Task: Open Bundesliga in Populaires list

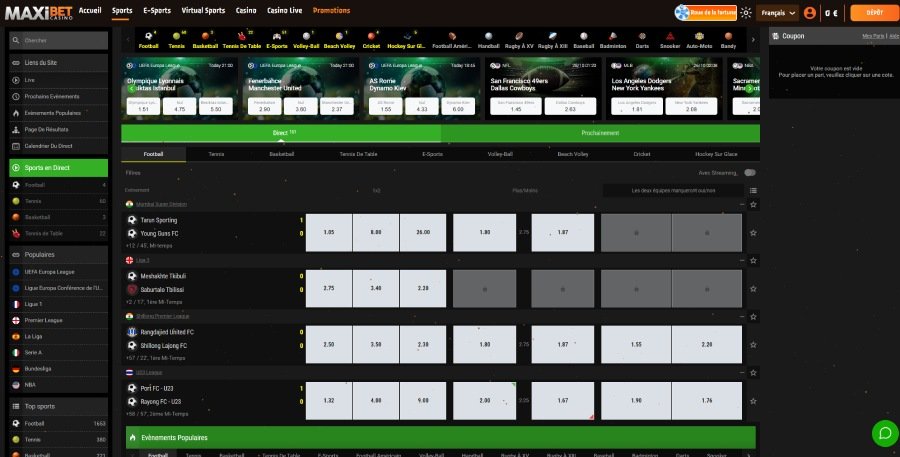Action: [x=59, y=369]
